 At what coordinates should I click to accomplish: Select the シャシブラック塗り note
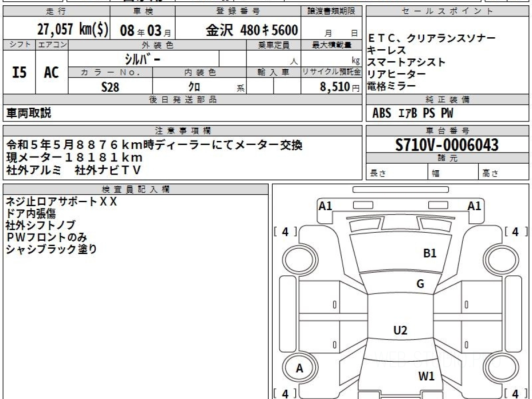[51, 249]
